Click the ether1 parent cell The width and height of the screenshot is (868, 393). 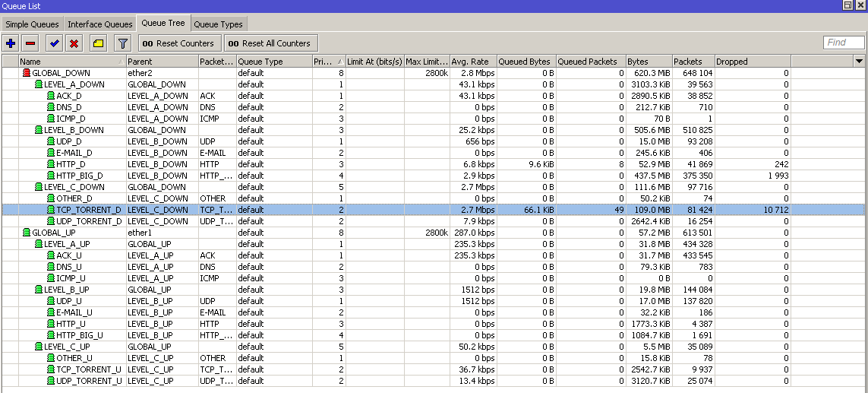tap(163, 233)
